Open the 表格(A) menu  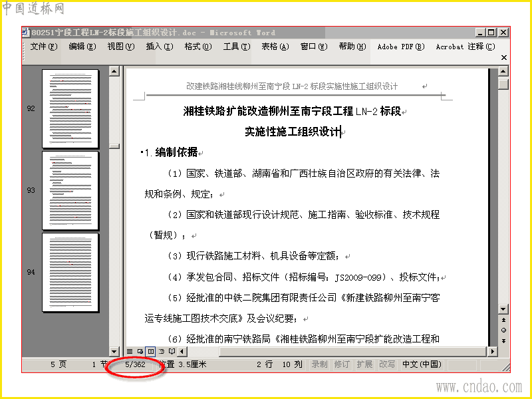[275, 47]
